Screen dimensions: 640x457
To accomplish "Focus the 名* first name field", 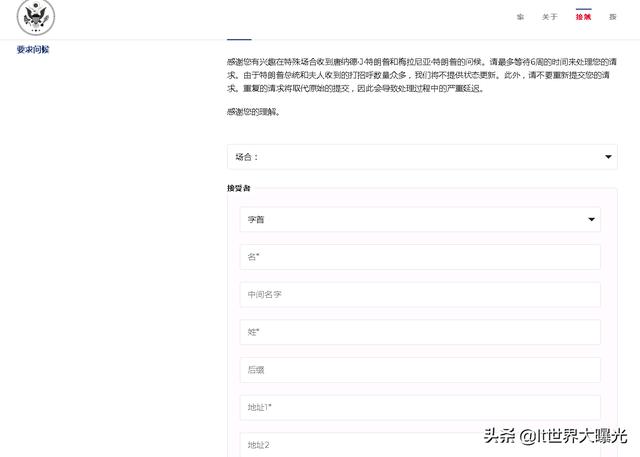I will click(x=419, y=257).
